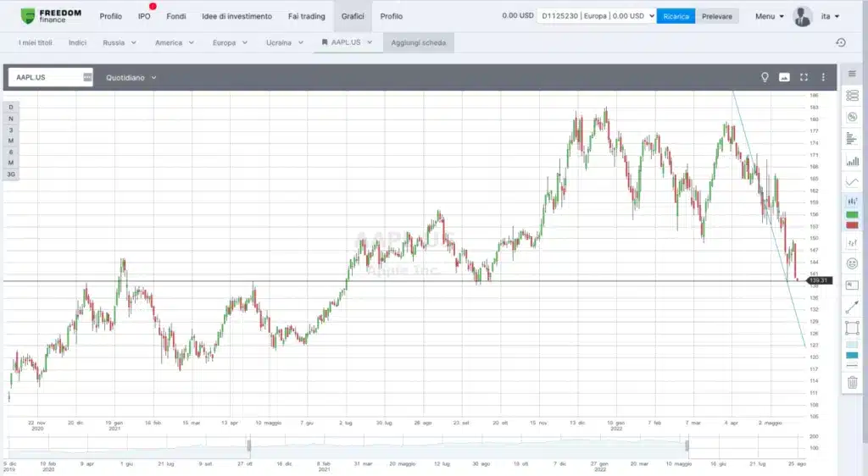Click the trash icon to delete drawings
Screen dimensions: 868x476
pos(852,382)
